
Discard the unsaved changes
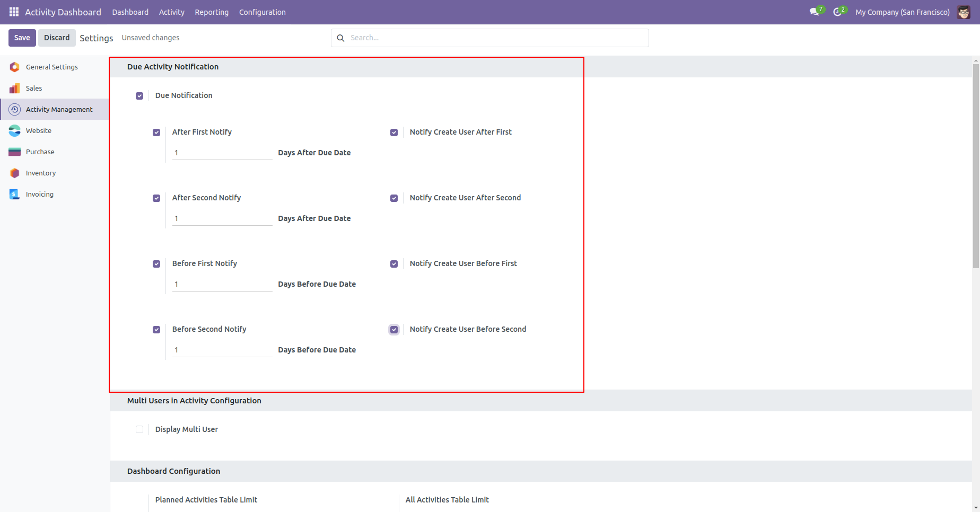tap(57, 38)
